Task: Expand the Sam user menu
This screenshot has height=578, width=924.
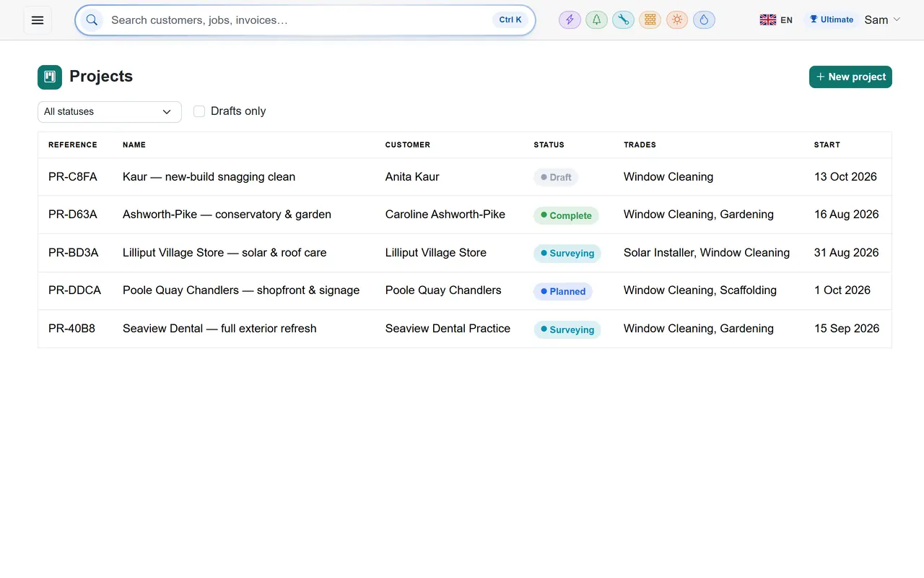Action: (882, 20)
